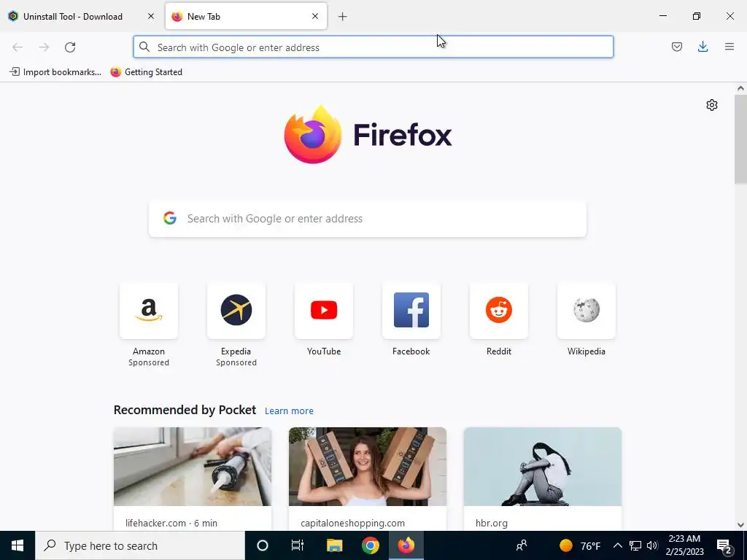Open the Firefox hamburger application menu
747x560 pixels.
click(729, 47)
